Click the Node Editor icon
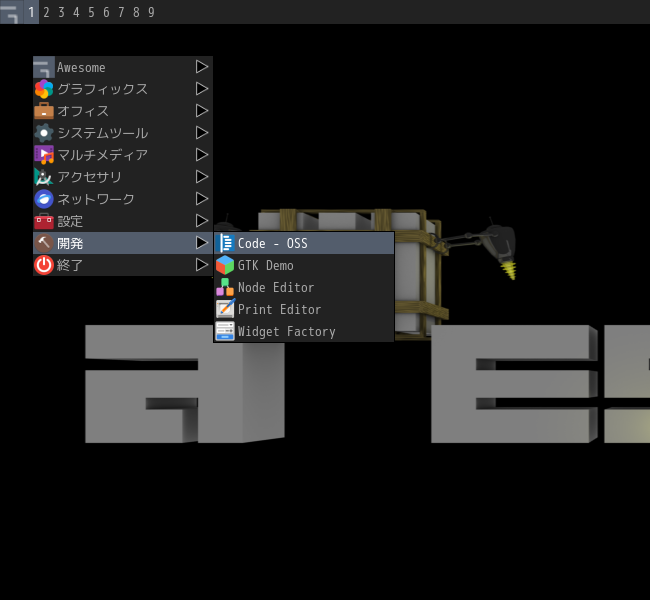 click(x=225, y=287)
